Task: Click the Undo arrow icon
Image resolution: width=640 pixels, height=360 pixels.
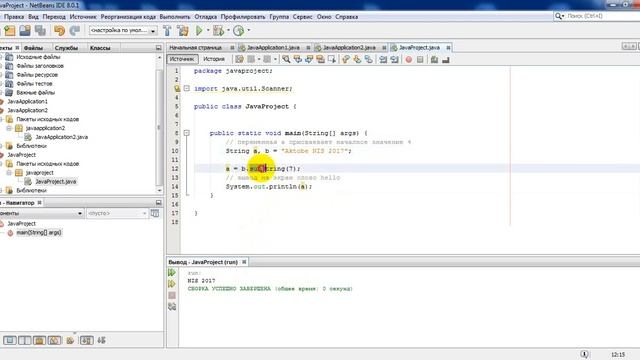Action: [x=60, y=31]
